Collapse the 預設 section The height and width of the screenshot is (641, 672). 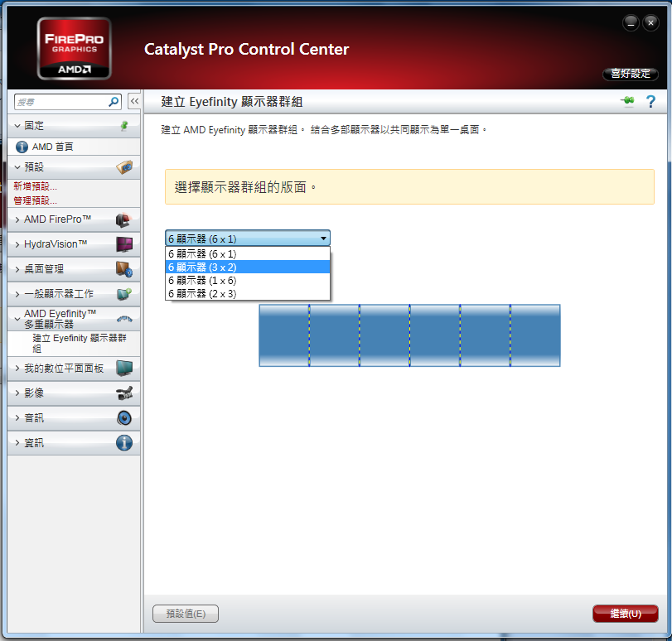(x=17, y=167)
